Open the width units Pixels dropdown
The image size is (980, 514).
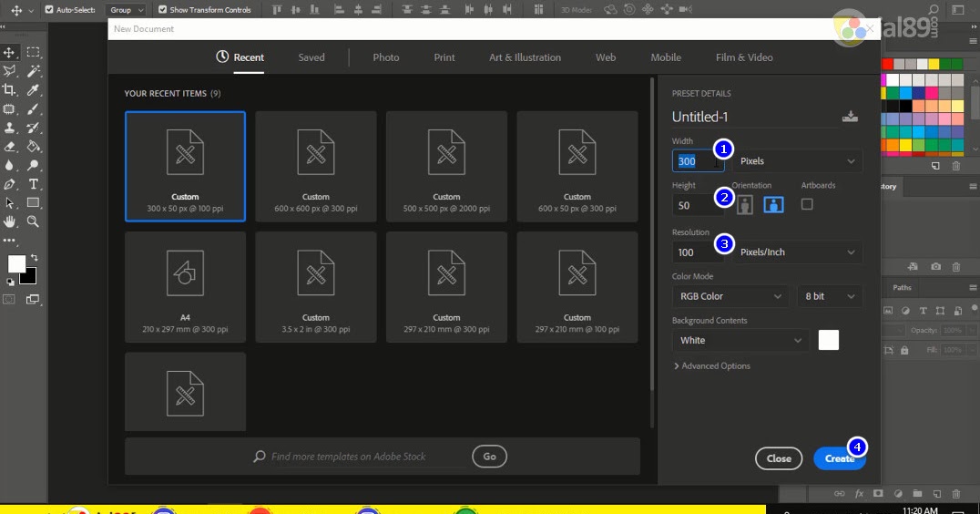pyautogui.click(x=798, y=161)
